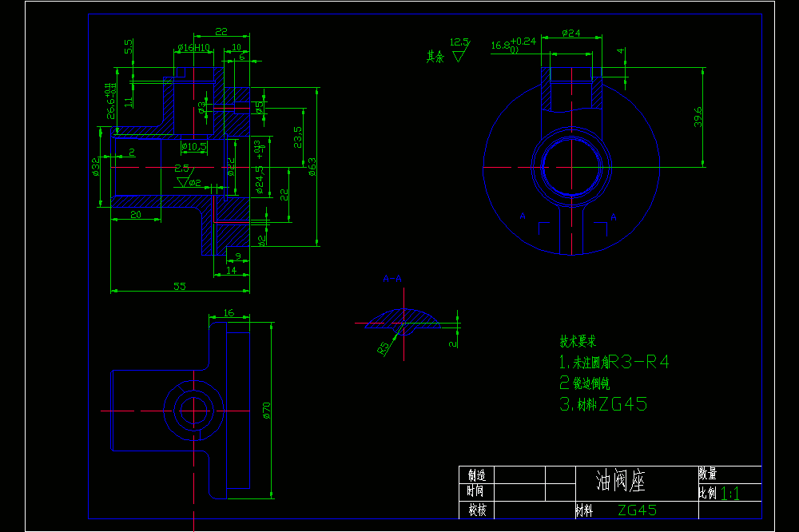Select the ø70 diameter dimension
Screen dimensions: 799x532
(x=266, y=411)
